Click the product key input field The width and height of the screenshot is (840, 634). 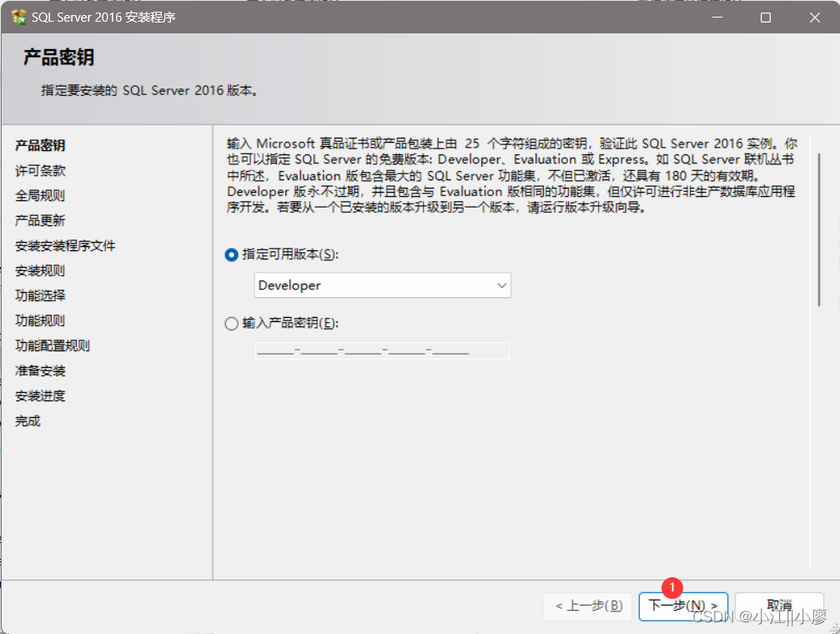pyautogui.click(x=382, y=350)
